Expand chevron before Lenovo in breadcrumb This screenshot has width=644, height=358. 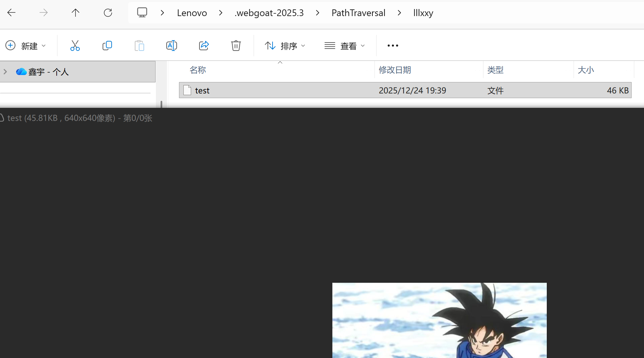click(x=162, y=13)
